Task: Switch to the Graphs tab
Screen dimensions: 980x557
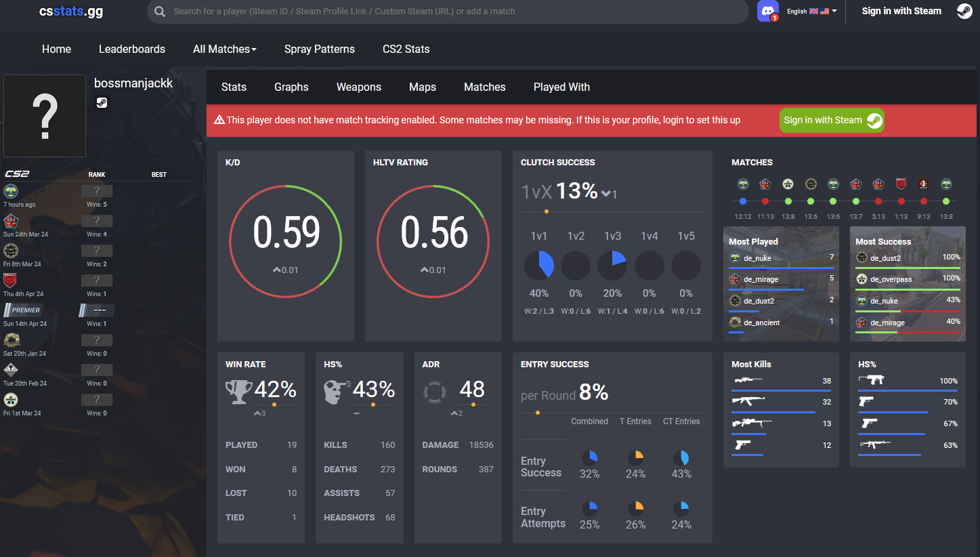Action: [x=291, y=87]
